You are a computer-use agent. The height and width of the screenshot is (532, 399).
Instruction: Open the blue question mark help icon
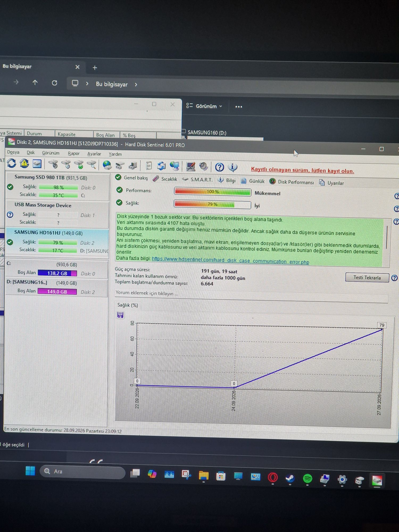(219, 167)
